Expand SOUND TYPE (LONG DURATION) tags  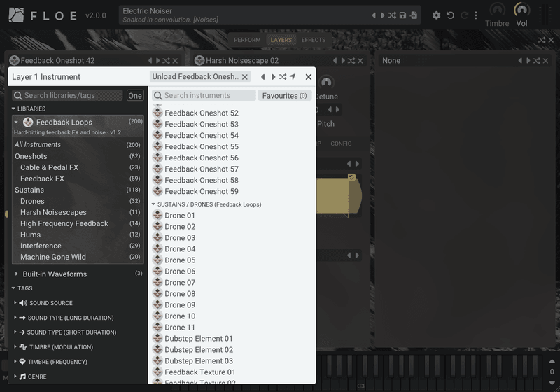click(x=64, y=318)
